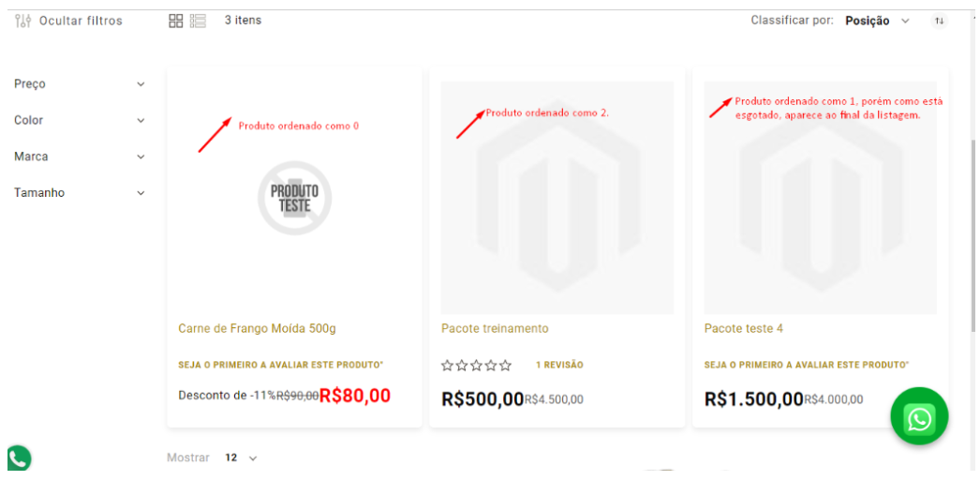Rate Pacote treinamento using the star icons
This screenshot has width=980, height=481.
(x=477, y=365)
